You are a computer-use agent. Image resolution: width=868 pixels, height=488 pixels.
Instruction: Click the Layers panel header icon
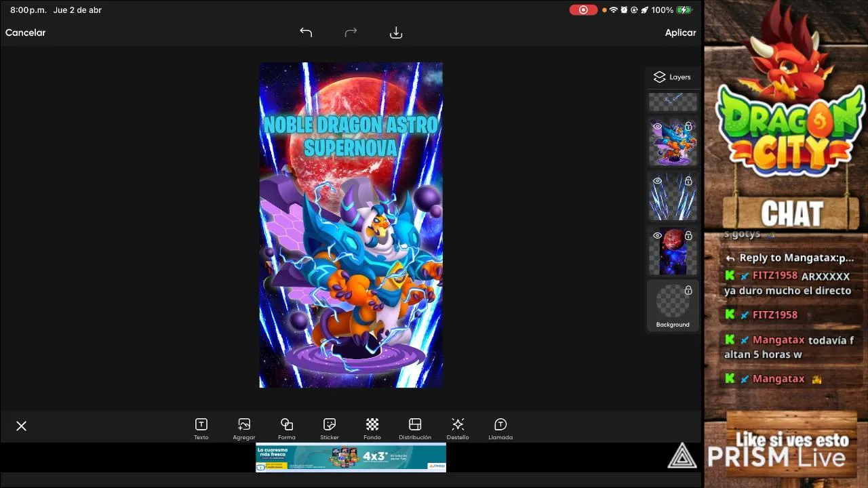tap(659, 77)
